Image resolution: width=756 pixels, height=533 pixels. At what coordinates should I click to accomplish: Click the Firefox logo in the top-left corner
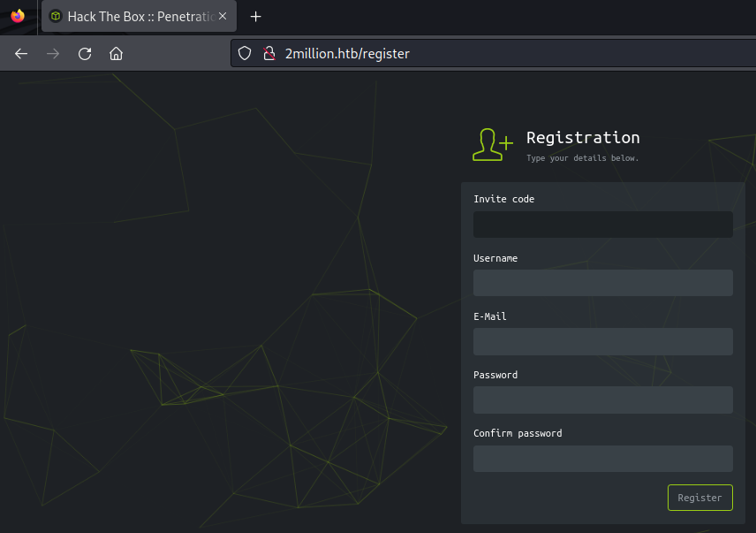click(18, 16)
